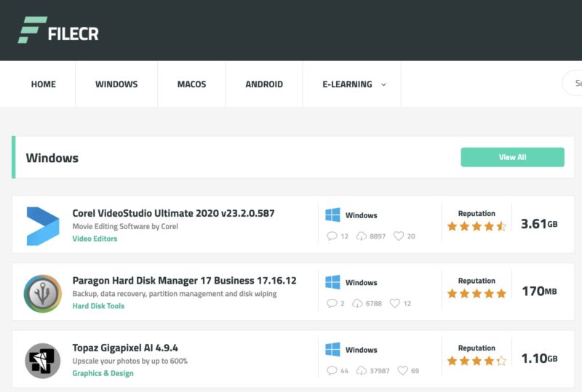Open the MacOS menu section
Image resolution: width=582 pixels, height=392 pixels.
(x=191, y=84)
